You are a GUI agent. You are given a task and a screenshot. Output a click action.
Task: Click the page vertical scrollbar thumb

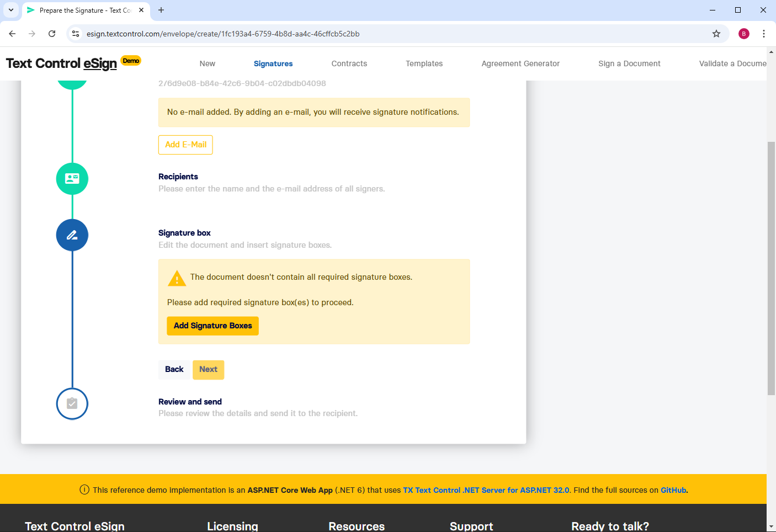pyautogui.click(x=771, y=268)
